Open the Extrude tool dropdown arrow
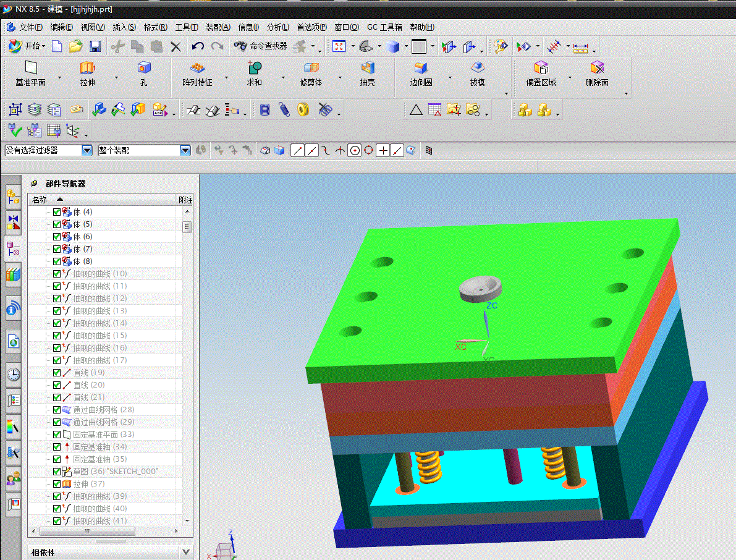 pyautogui.click(x=116, y=77)
